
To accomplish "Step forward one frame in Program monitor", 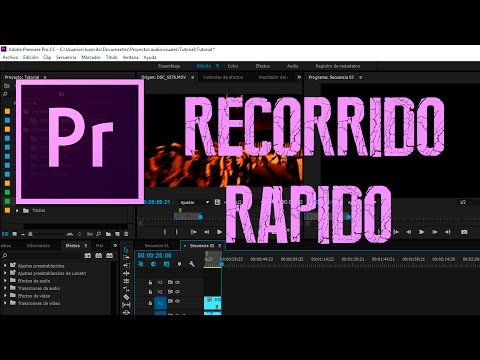I will click(x=435, y=232).
